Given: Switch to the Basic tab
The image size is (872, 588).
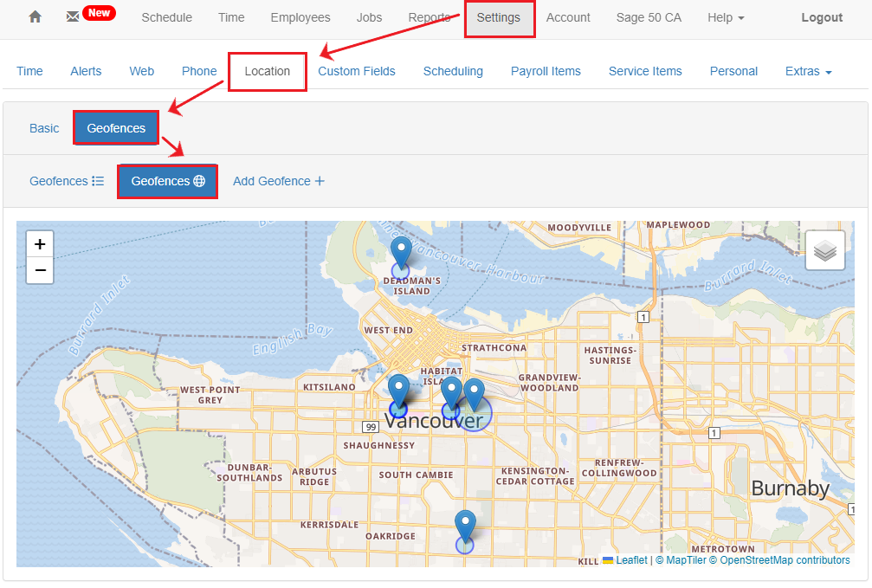Looking at the screenshot, I should pyautogui.click(x=44, y=127).
